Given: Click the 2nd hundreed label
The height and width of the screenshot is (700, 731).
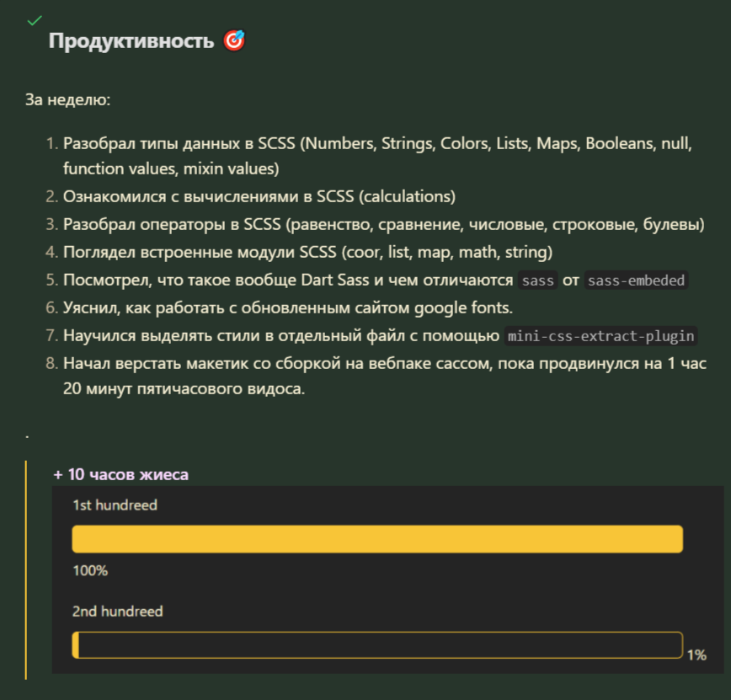Looking at the screenshot, I should point(117,612).
